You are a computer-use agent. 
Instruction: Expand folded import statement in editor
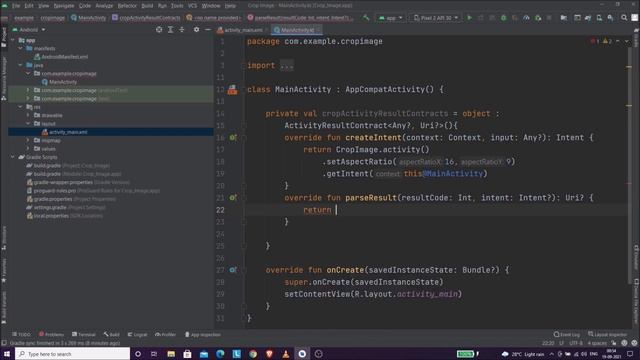point(287,65)
